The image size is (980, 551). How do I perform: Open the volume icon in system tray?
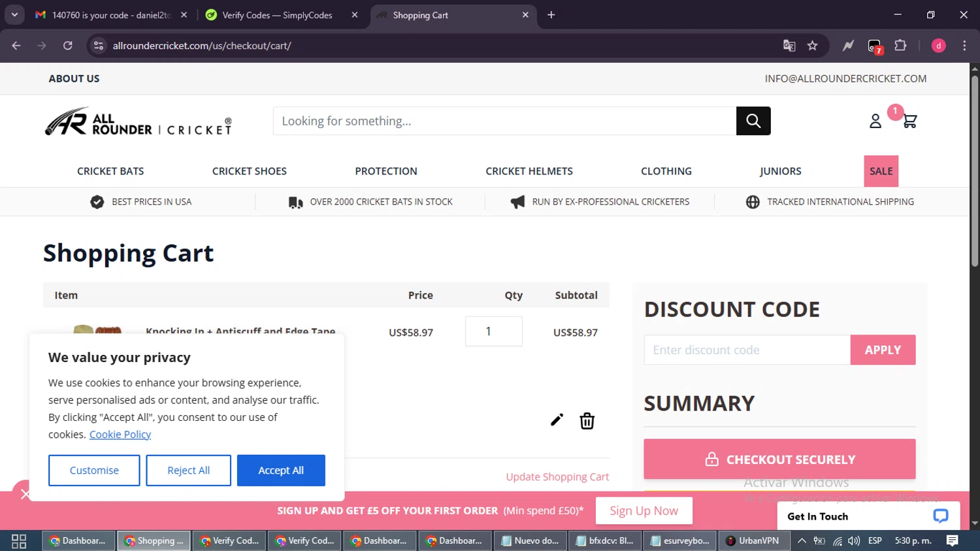[x=854, y=541]
